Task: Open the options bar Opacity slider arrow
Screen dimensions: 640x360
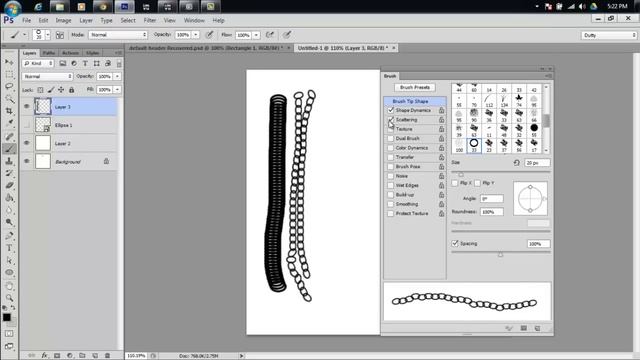Action: point(196,35)
